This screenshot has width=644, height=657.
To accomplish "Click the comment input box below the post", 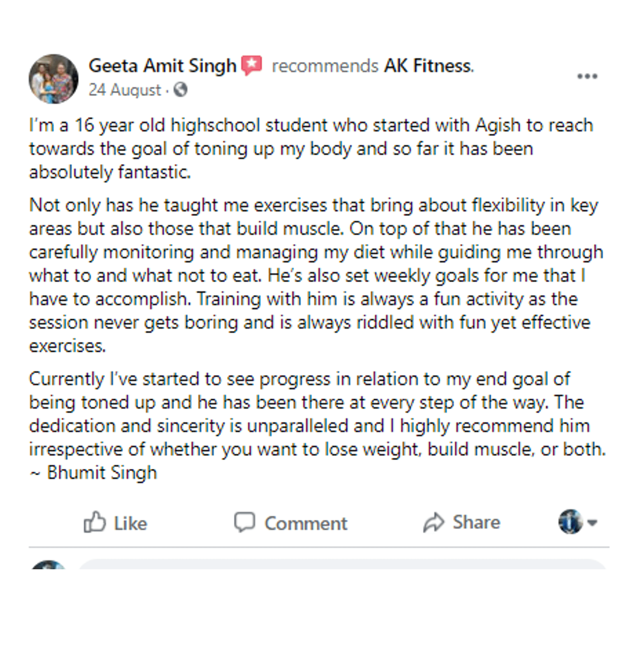I will click(342, 565).
